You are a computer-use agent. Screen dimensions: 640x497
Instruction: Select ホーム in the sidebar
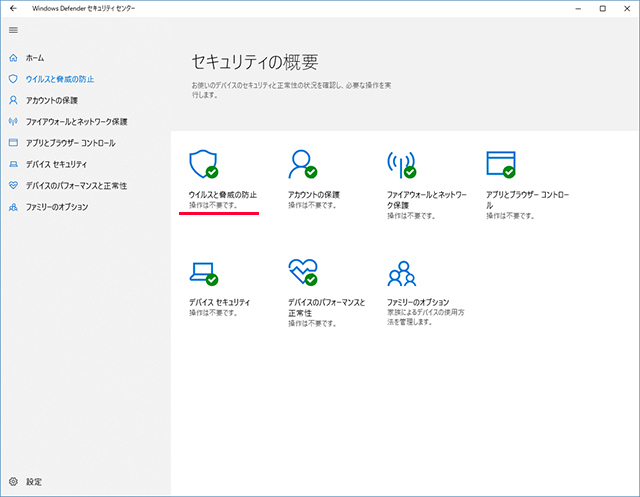(x=35, y=58)
